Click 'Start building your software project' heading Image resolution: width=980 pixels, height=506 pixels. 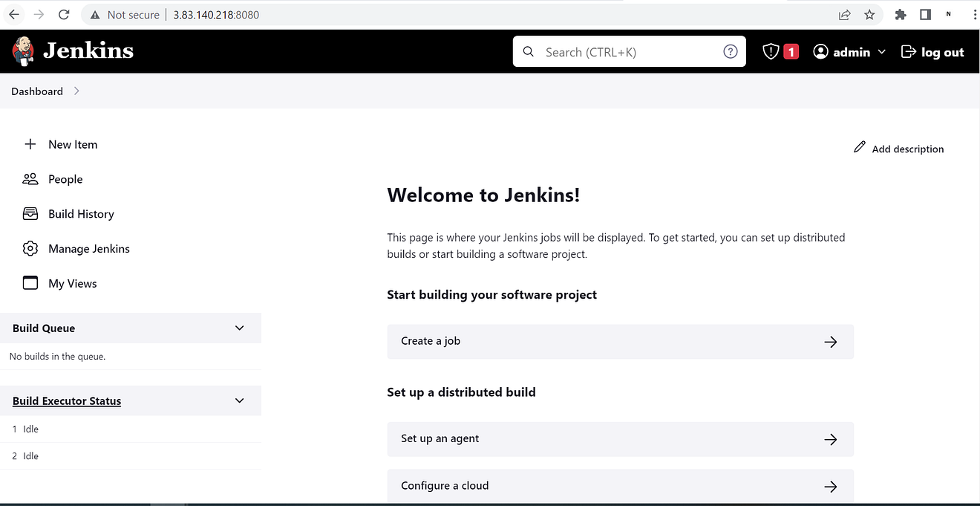click(492, 295)
